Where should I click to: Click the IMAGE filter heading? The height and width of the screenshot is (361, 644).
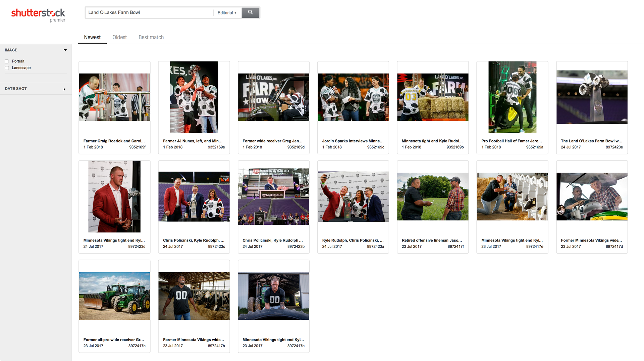point(11,50)
